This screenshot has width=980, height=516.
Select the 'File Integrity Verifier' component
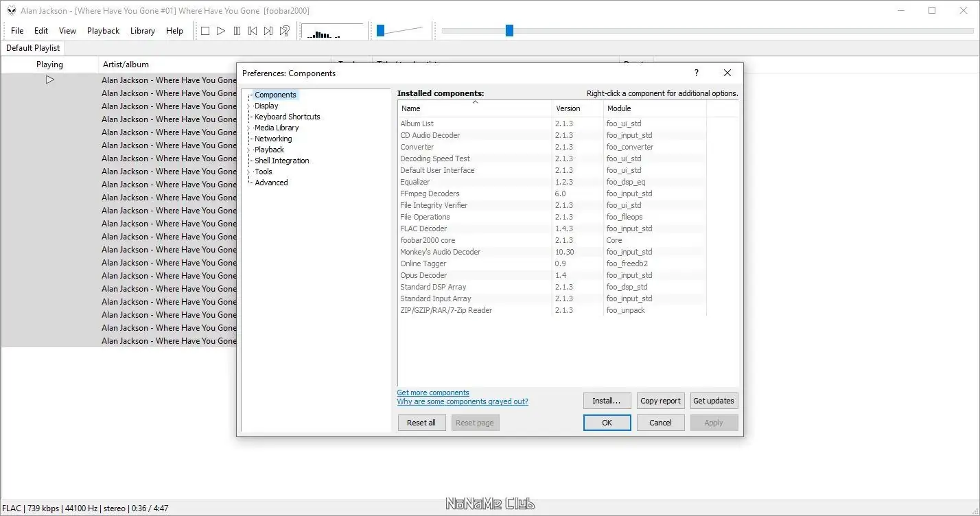pos(552,205)
